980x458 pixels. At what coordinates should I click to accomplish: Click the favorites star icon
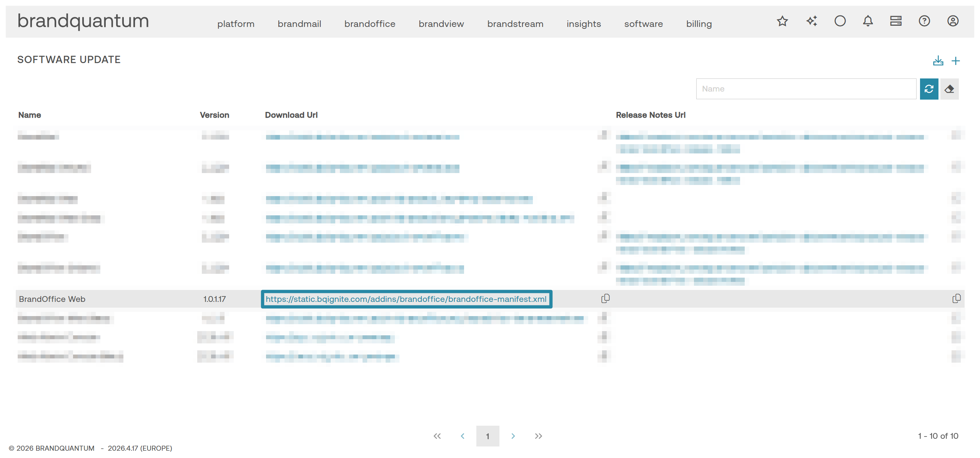(x=782, y=21)
